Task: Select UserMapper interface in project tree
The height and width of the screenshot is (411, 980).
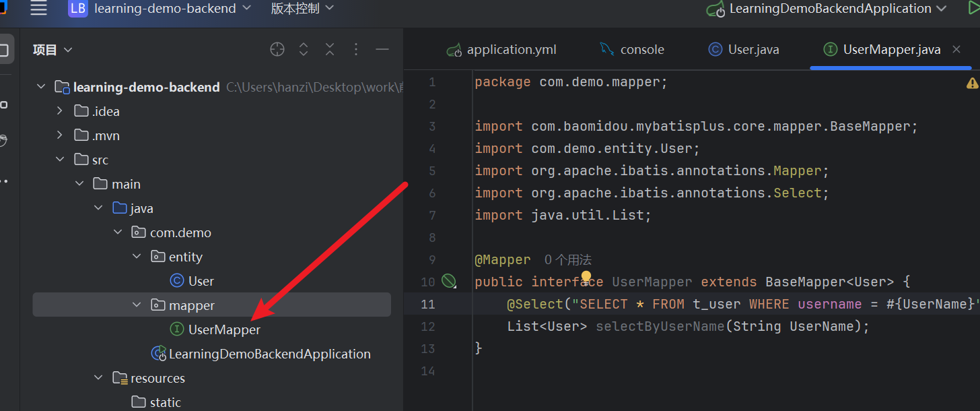Action: tap(224, 329)
